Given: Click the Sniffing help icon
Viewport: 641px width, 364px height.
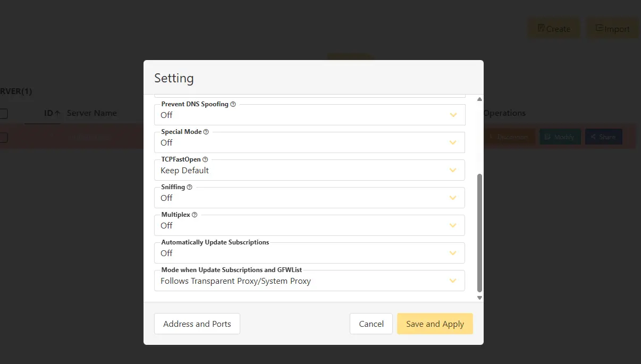Looking at the screenshot, I should (190, 187).
